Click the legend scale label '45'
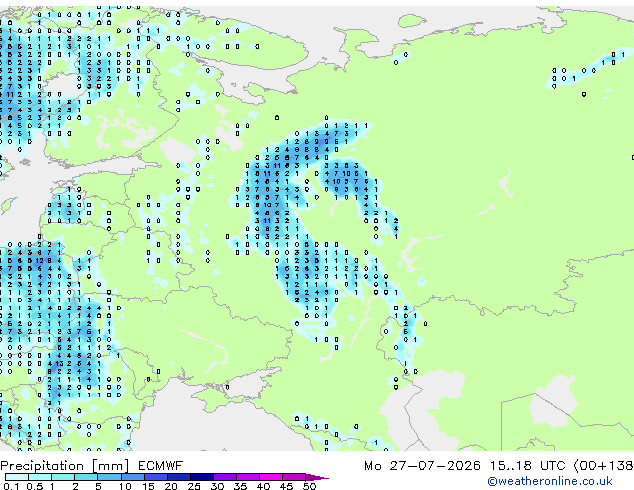The image size is (634, 490). pos(286,486)
